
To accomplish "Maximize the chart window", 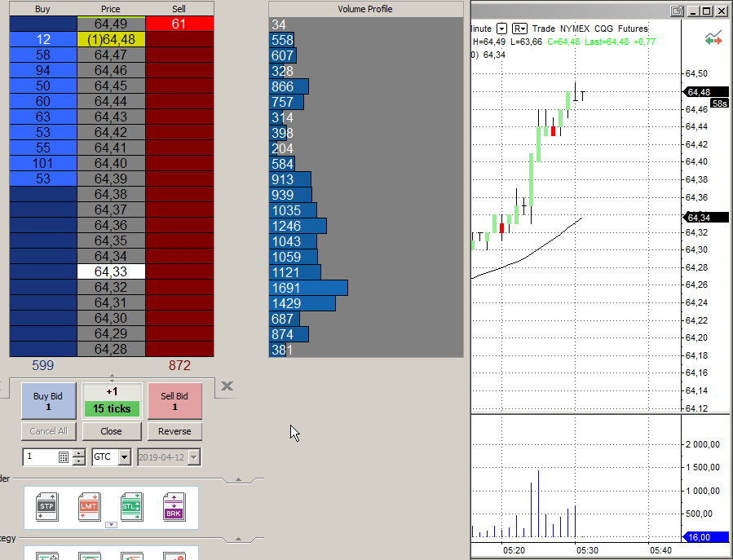I will click(707, 11).
